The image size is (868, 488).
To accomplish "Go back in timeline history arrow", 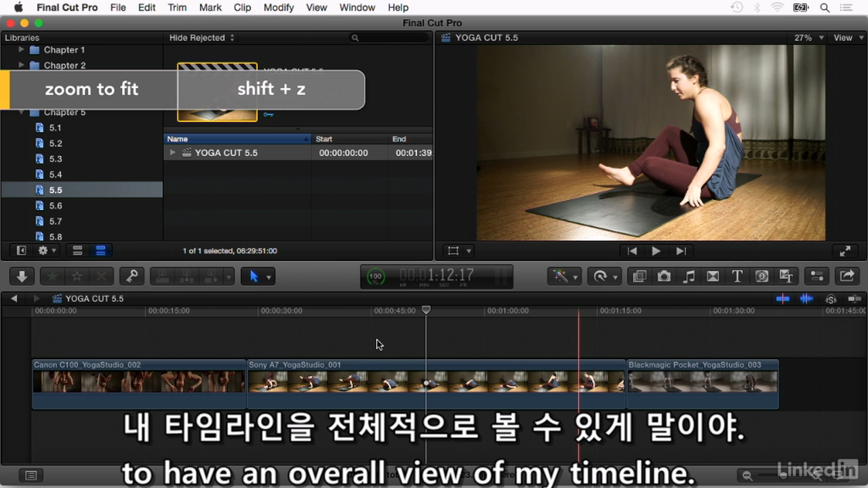I will 13,298.
